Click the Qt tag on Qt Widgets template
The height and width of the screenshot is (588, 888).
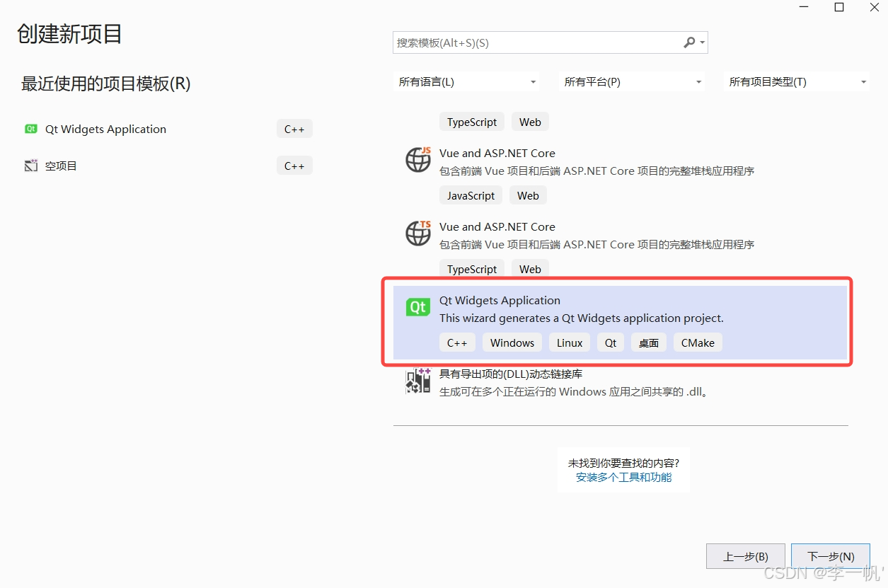[x=611, y=342]
